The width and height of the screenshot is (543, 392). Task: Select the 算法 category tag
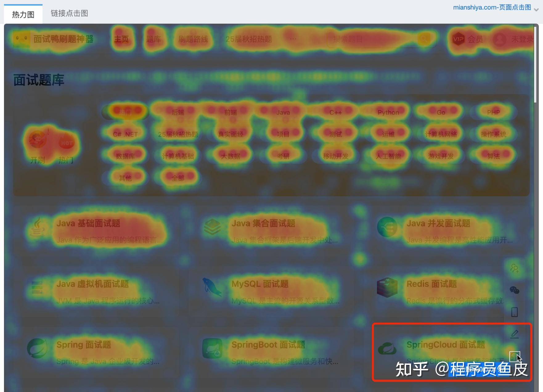tap(493, 156)
